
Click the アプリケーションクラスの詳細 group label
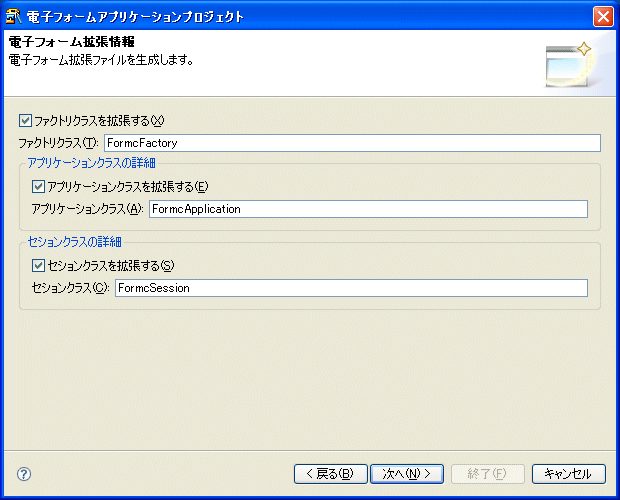91,163
